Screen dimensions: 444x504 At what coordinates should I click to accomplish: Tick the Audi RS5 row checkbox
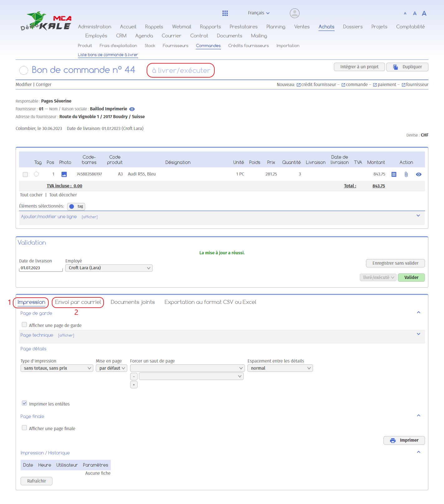click(25, 175)
